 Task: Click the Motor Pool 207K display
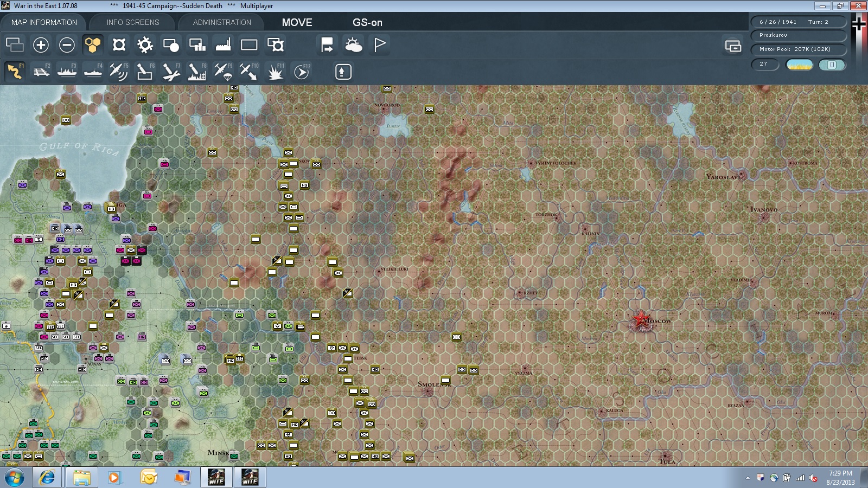(798, 49)
